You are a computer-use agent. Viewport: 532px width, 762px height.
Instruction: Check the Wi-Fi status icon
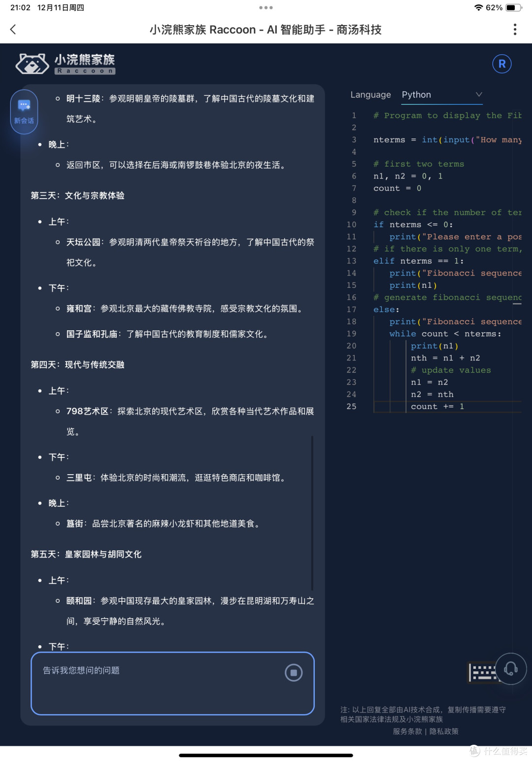click(478, 8)
